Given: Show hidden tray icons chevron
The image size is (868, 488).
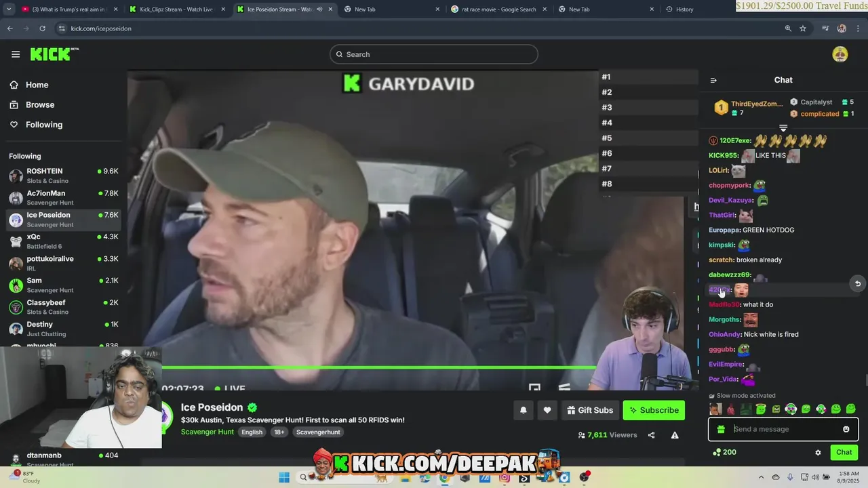Looking at the screenshot, I should click(x=761, y=477).
